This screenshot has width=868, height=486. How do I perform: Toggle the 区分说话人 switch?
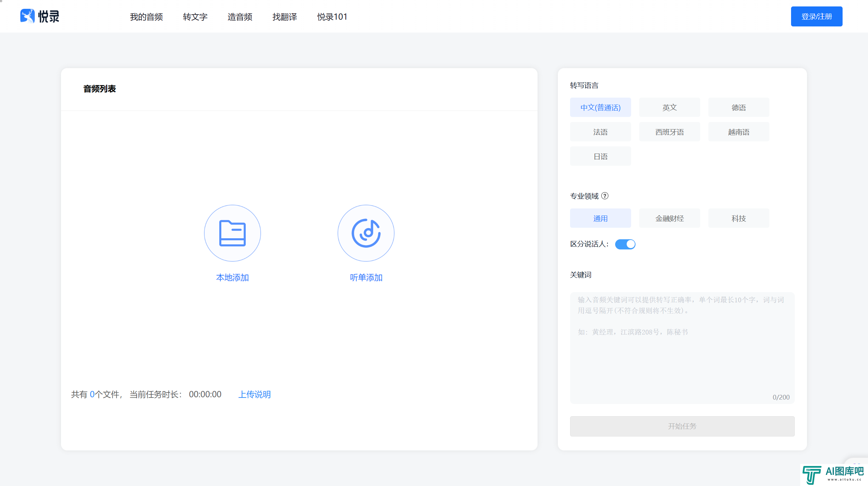[625, 244]
